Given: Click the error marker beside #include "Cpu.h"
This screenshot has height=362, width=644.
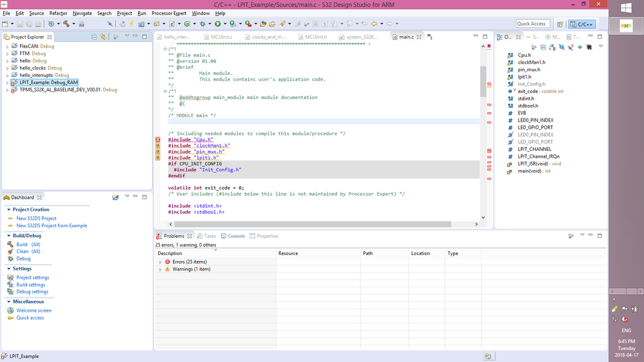Looking at the screenshot, I should pyautogui.click(x=157, y=139).
